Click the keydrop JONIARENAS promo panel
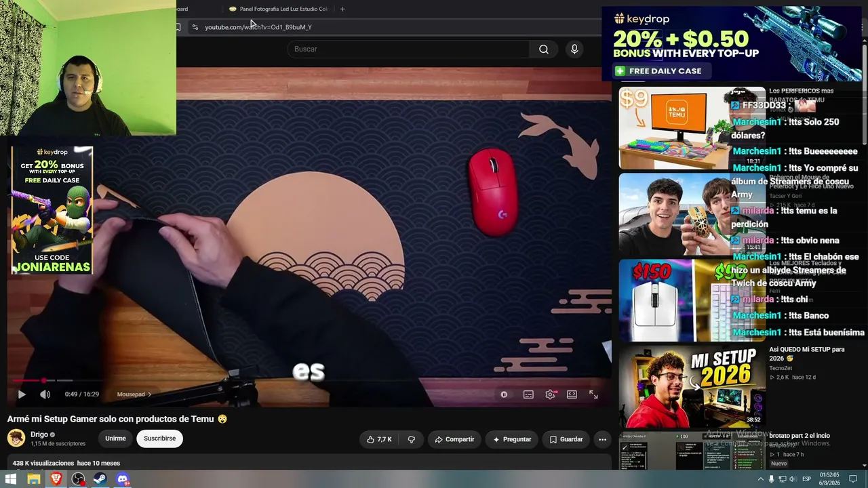Screen dimensions: 868x488 (52, 210)
